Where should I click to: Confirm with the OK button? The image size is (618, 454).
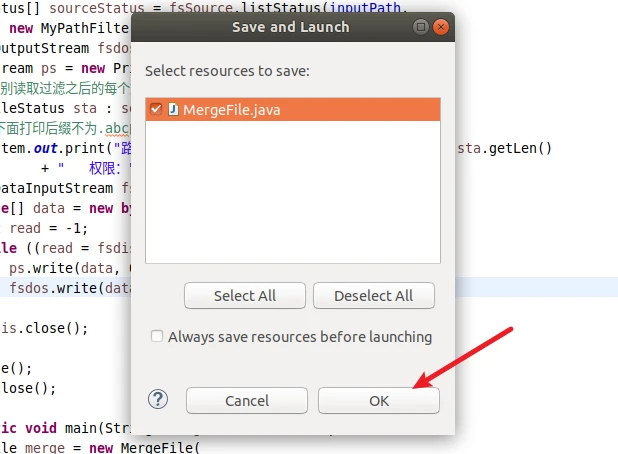pyautogui.click(x=378, y=400)
